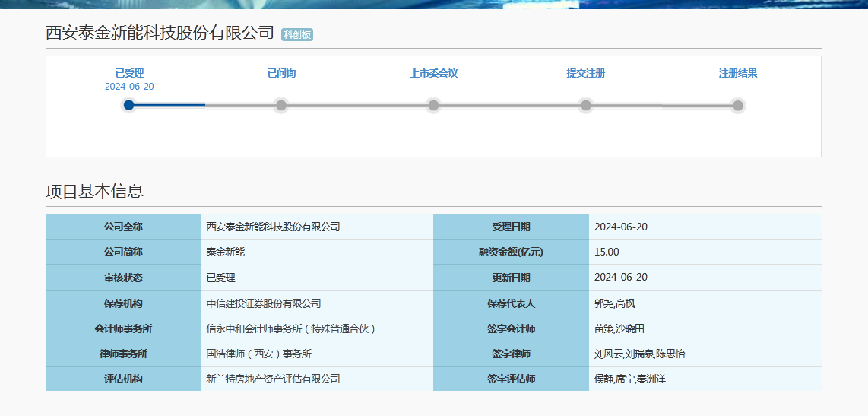Image resolution: width=868 pixels, height=416 pixels.
Task: Click the 上市委会议 progress step dot
Action: [433, 105]
